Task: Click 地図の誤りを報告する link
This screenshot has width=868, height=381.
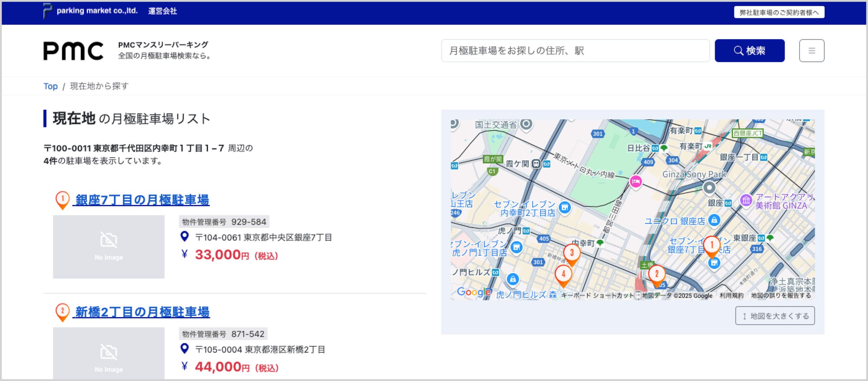Action: tap(781, 296)
